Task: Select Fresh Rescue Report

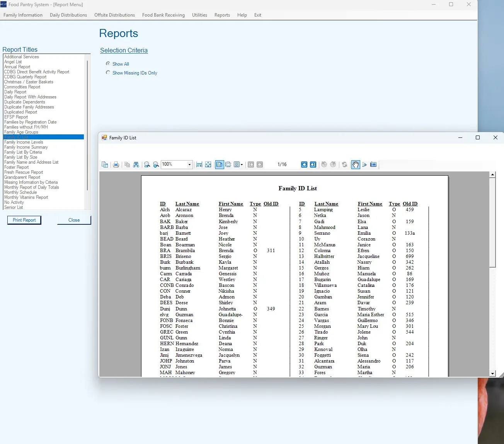Action: 43,172
